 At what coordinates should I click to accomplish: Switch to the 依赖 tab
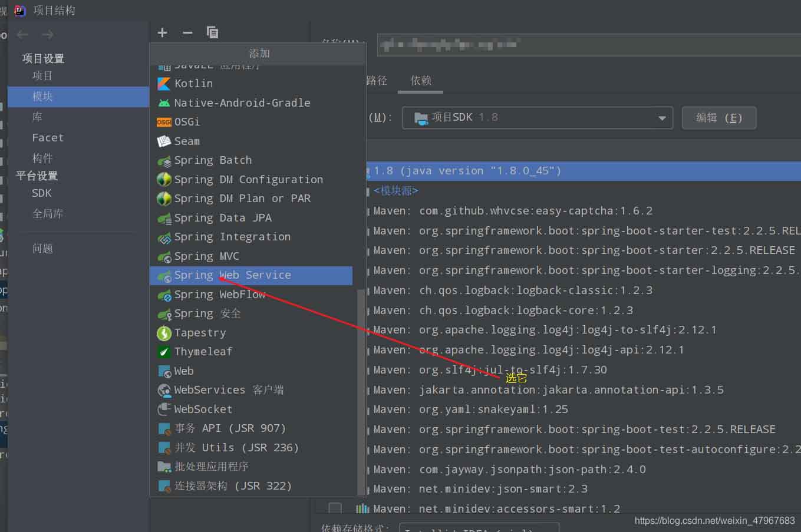tap(421, 81)
